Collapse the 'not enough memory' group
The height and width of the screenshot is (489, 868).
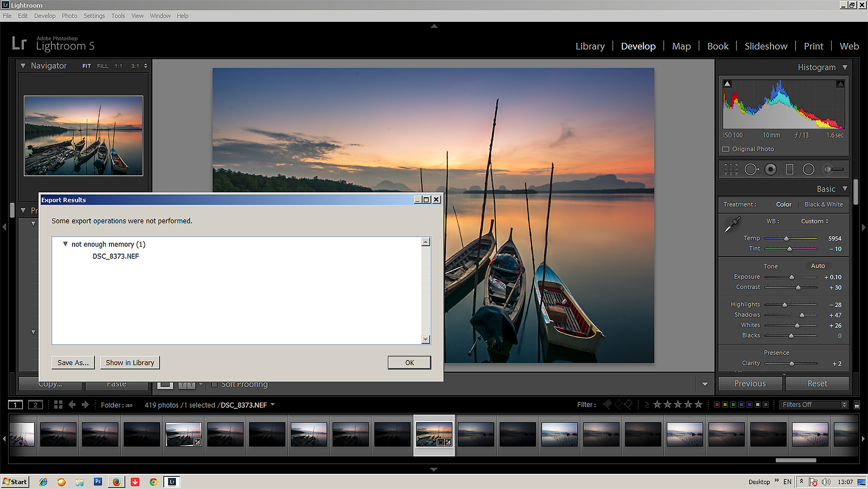coord(66,244)
